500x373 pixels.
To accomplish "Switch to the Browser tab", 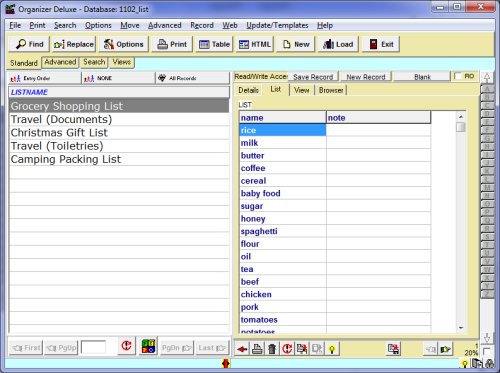I will pyautogui.click(x=331, y=90).
